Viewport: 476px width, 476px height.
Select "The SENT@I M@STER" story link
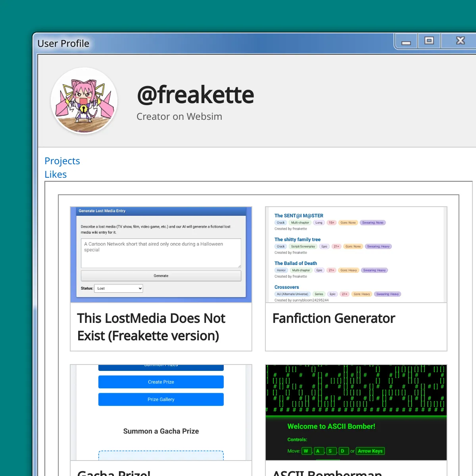[299, 216]
